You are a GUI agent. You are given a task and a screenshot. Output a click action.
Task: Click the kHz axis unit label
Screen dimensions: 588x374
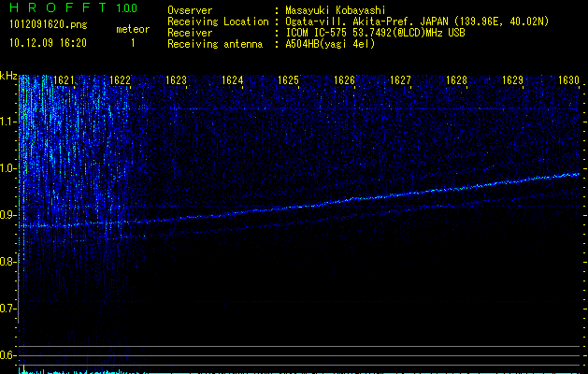(8, 76)
